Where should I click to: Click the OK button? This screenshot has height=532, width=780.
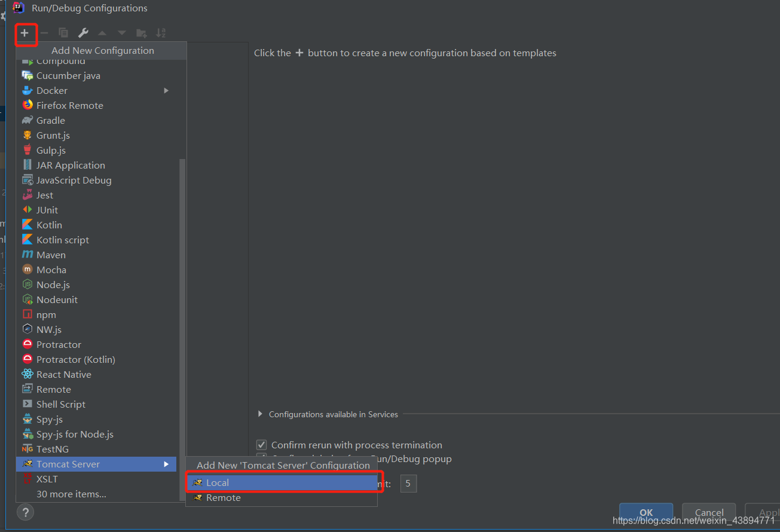pos(646,512)
